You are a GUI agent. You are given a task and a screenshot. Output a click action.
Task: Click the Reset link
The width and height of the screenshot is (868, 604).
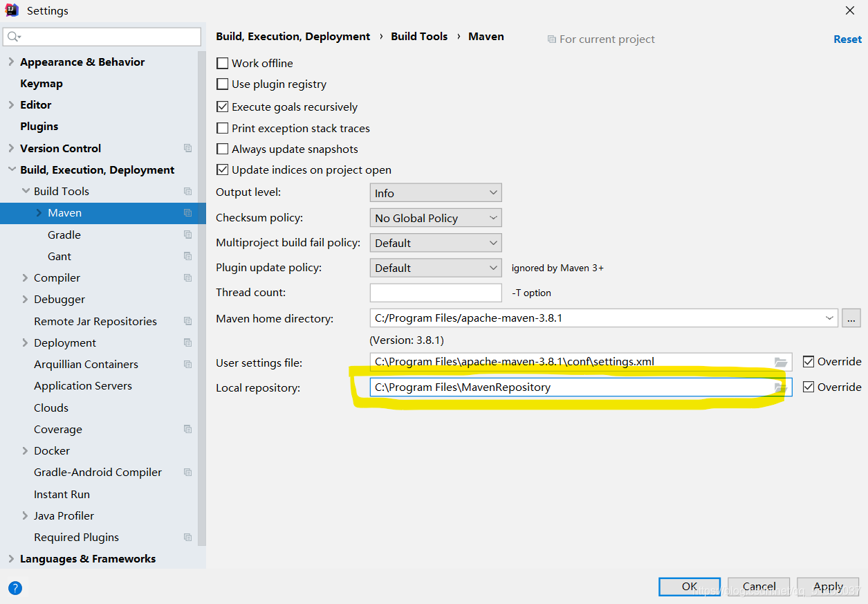[847, 39]
